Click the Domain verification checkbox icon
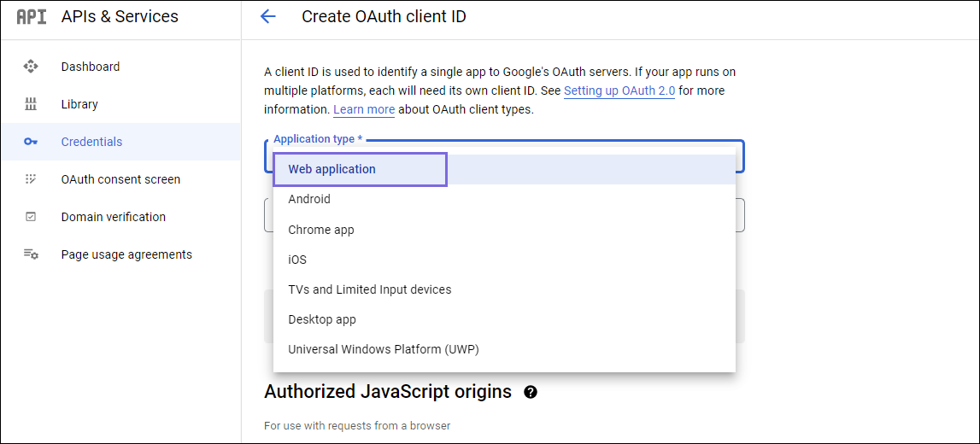The height and width of the screenshot is (444, 980). pyautogui.click(x=31, y=217)
